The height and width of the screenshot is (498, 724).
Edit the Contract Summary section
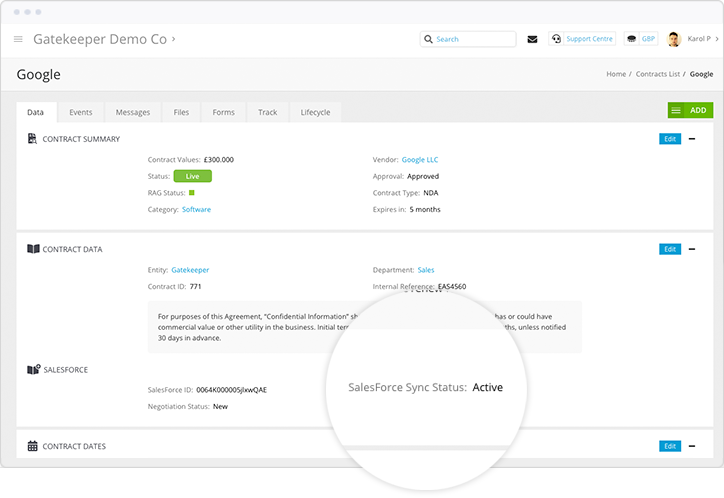(670, 139)
